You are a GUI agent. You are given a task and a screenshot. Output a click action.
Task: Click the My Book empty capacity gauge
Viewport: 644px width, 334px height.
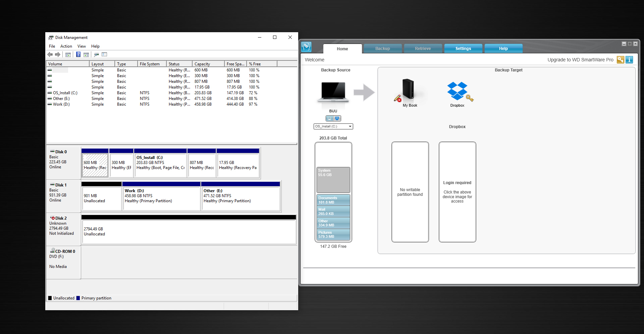[x=410, y=192]
